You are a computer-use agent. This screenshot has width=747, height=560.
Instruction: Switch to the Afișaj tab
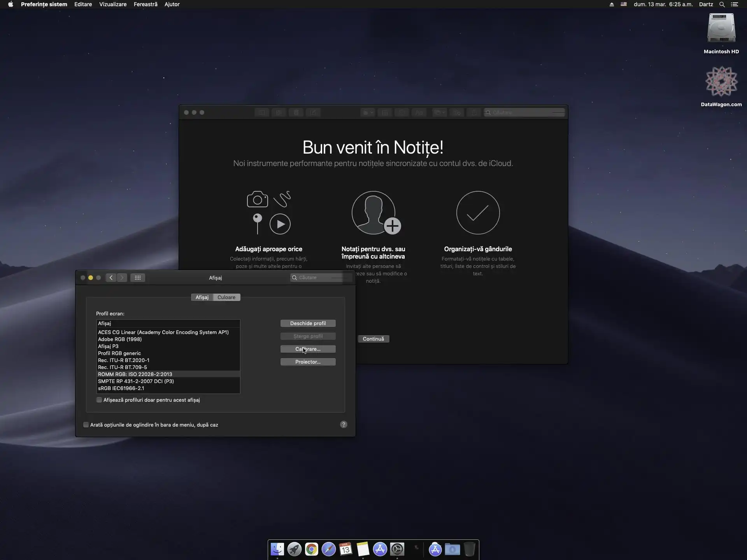[202, 297]
